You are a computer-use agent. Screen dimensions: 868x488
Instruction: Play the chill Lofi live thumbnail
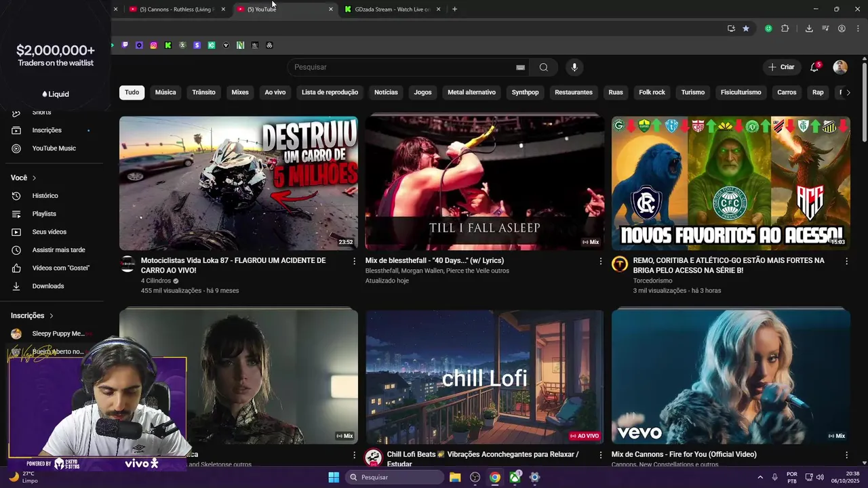pos(484,377)
